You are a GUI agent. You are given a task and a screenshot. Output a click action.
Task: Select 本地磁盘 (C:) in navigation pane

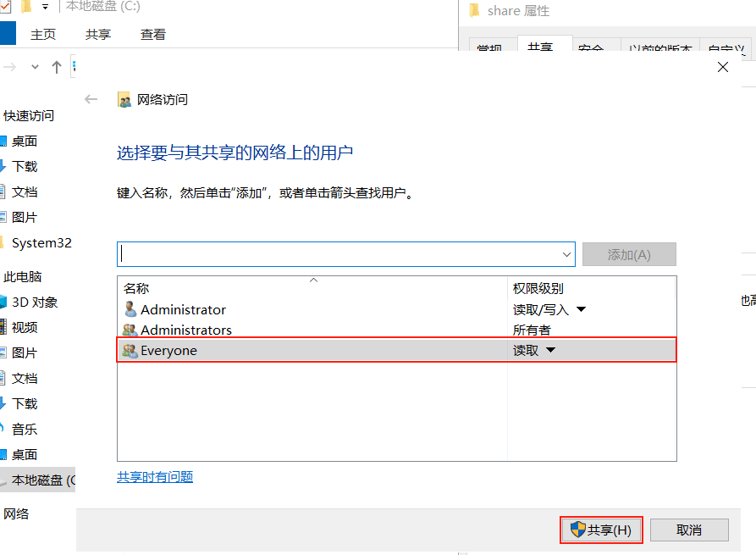pos(37,480)
